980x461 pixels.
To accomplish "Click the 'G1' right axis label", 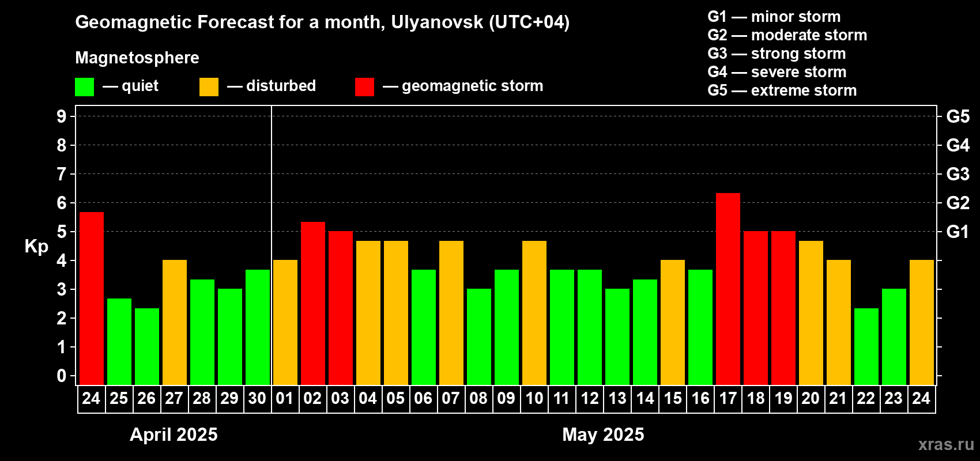I will tap(958, 232).
